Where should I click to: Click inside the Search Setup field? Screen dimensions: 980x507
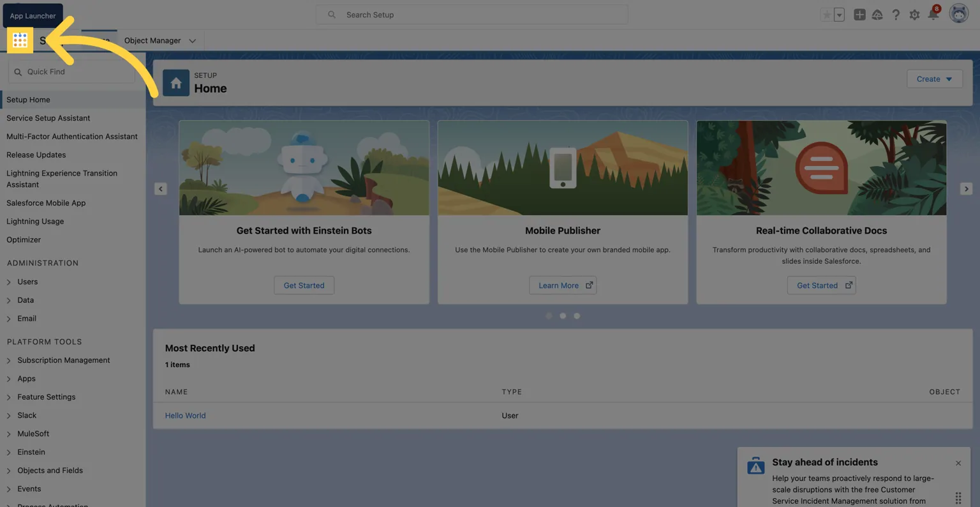(472, 15)
